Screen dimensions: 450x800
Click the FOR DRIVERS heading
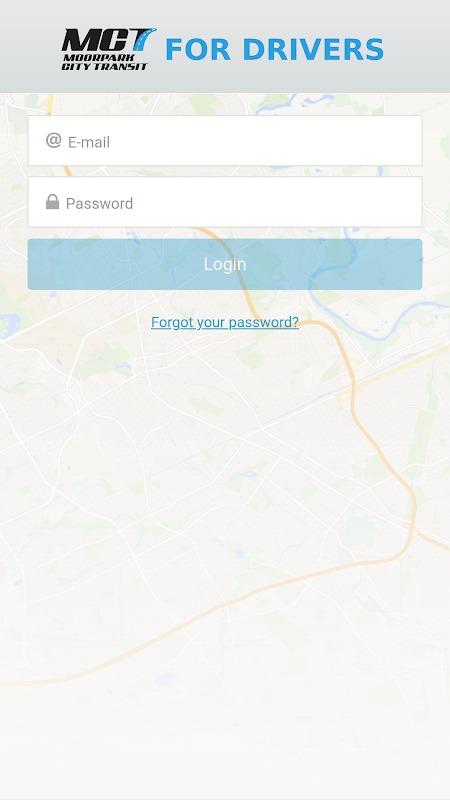(x=274, y=49)
